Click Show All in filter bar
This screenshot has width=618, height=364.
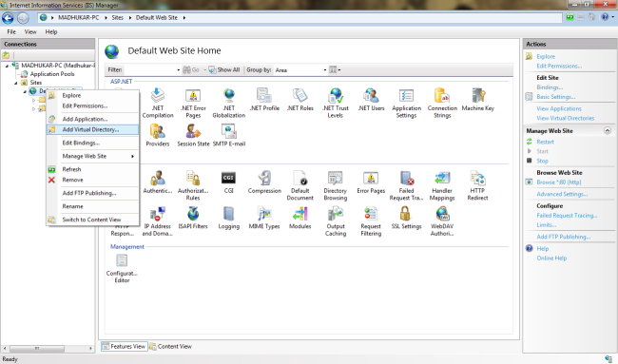224,70
